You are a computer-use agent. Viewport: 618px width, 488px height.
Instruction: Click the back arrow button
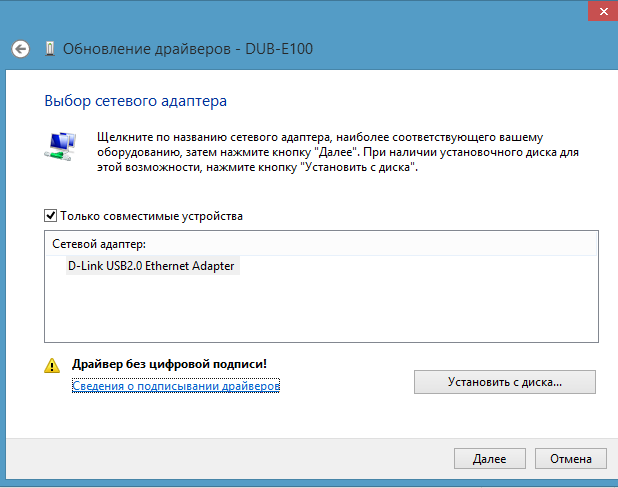click(x=20, y=48)
